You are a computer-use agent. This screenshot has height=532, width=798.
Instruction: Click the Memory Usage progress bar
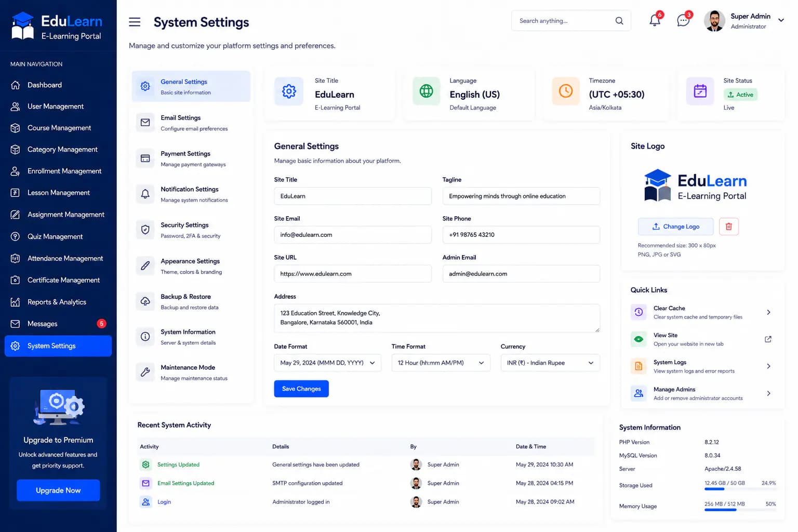pyautogui.click(x=740, y=510)
